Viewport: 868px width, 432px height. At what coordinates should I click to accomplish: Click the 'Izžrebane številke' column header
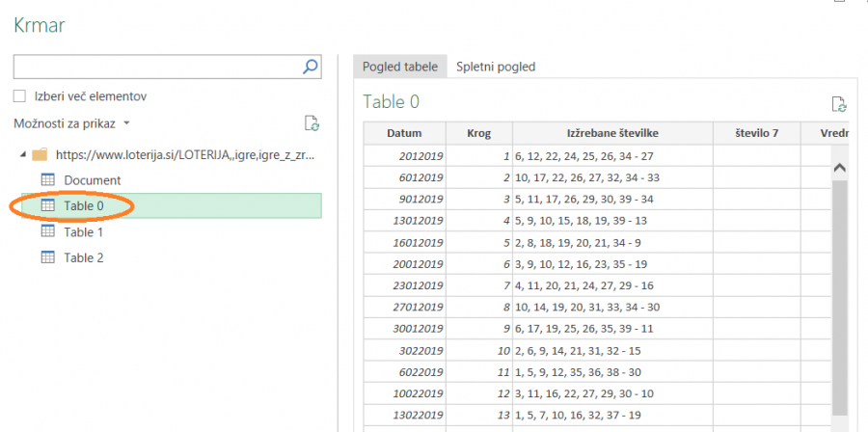(612, 133)
